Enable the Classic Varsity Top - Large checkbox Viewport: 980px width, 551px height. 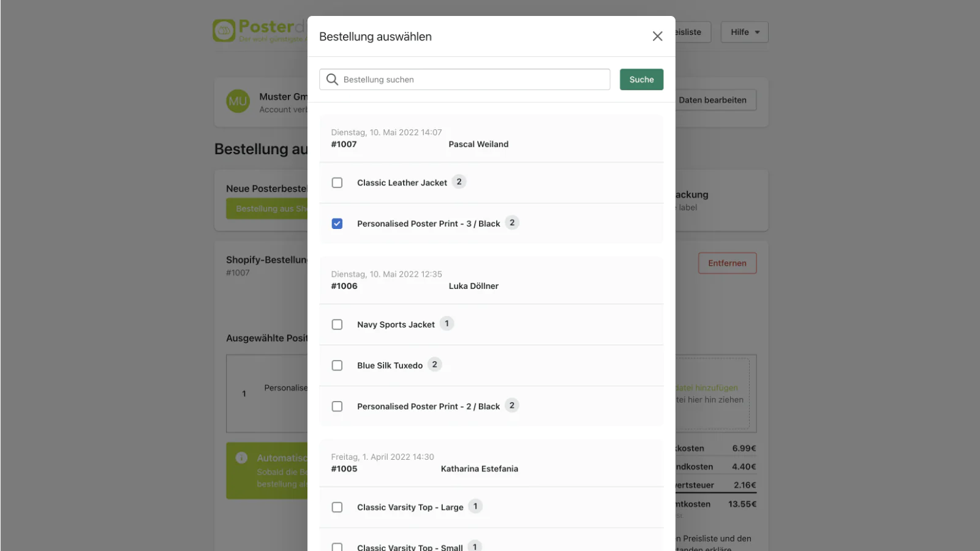tap(337, 507)
